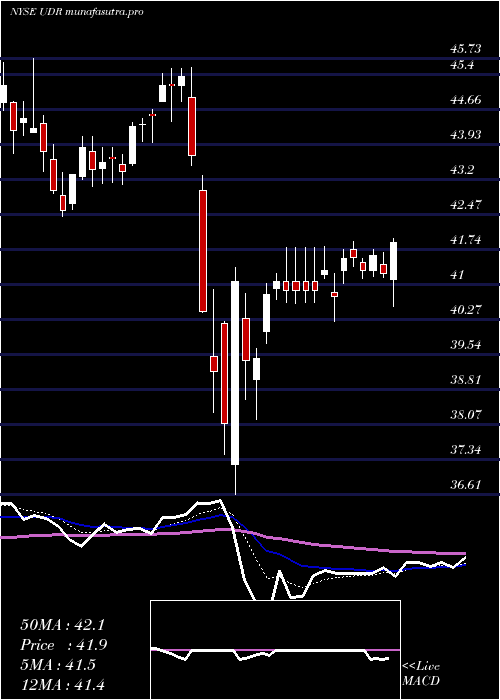Select the 43.2 price axis label

pos(462,170)
